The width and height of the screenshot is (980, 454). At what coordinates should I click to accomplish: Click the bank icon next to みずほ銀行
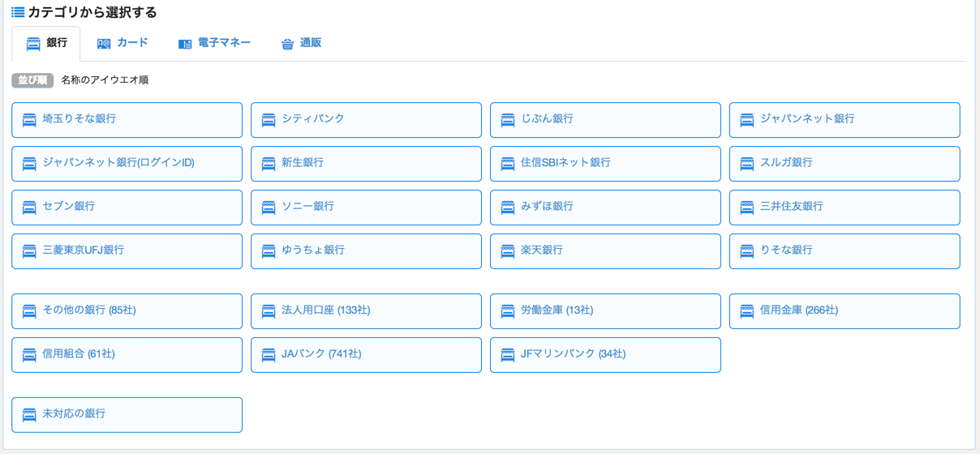tap(508, 208)
